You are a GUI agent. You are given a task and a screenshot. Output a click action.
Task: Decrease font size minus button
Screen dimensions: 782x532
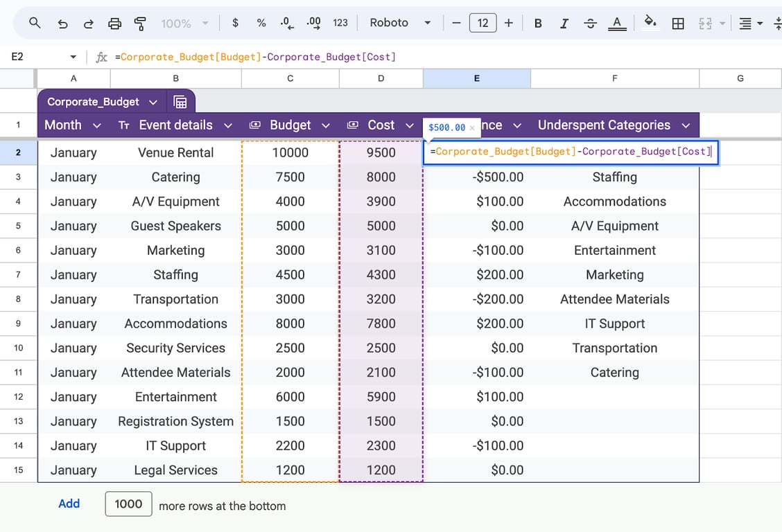point(456,23)
